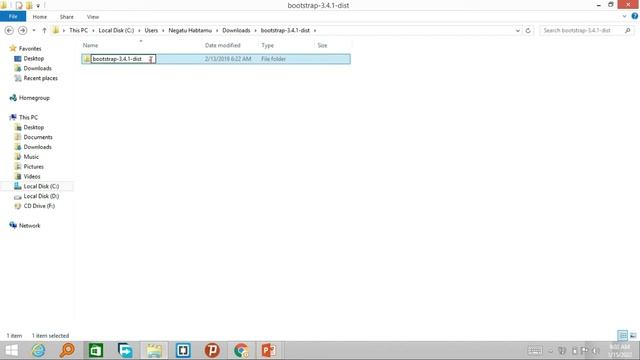This screenshot has width=640, height=360.
Task: Open Google Chrome from the taskbar
Action: pyautogui.click(x=241, y=351)
